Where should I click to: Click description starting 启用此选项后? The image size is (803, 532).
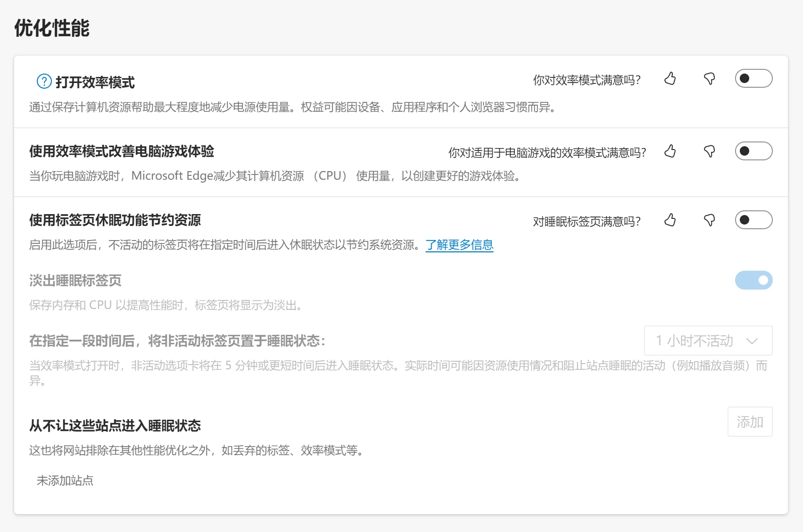[226, 245]
